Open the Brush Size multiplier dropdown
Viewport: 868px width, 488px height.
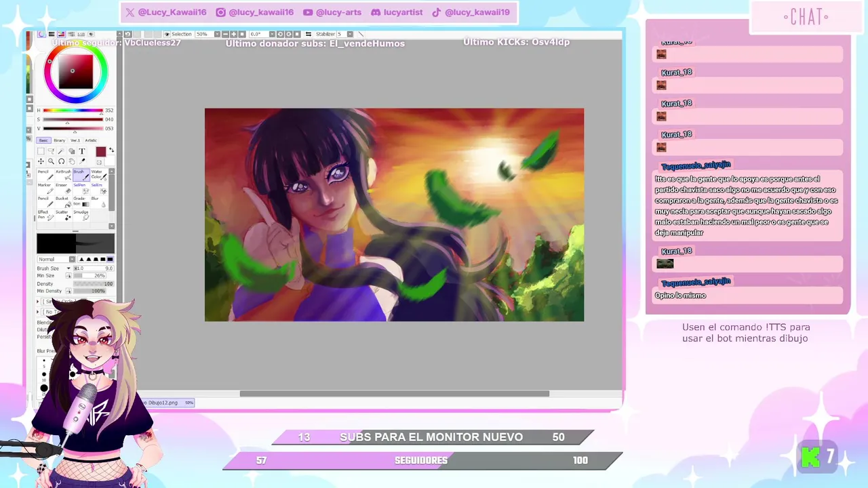pyautogui.click(x=68, y=268)
